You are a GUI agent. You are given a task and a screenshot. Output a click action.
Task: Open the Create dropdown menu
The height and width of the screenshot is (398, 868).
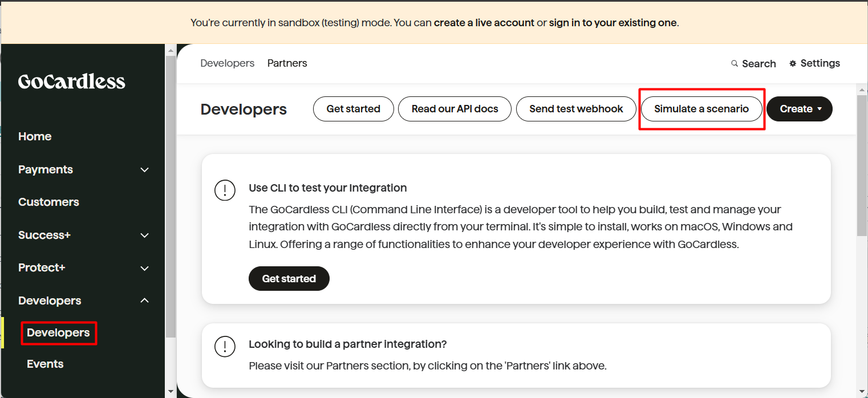pyautogui.click(x=799, y=109)
